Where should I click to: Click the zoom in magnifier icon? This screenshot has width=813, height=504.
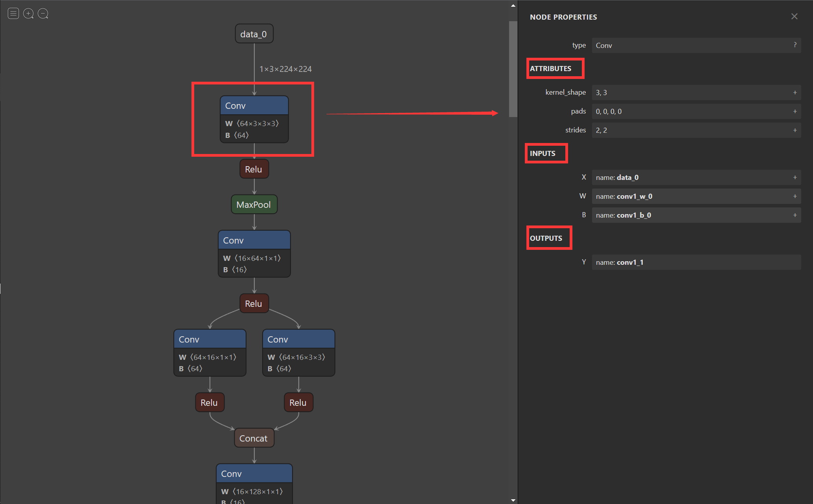pyautogui.click(x=28, y=14)
